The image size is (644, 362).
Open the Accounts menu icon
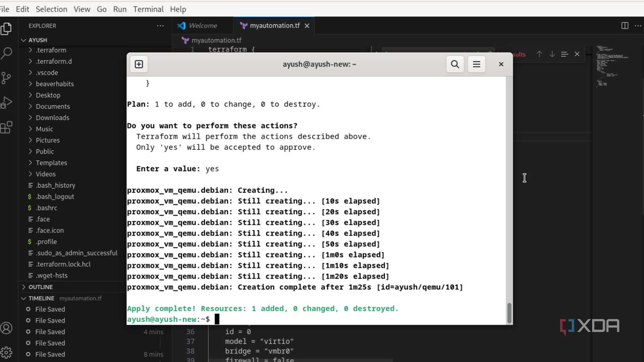(6, 328)
